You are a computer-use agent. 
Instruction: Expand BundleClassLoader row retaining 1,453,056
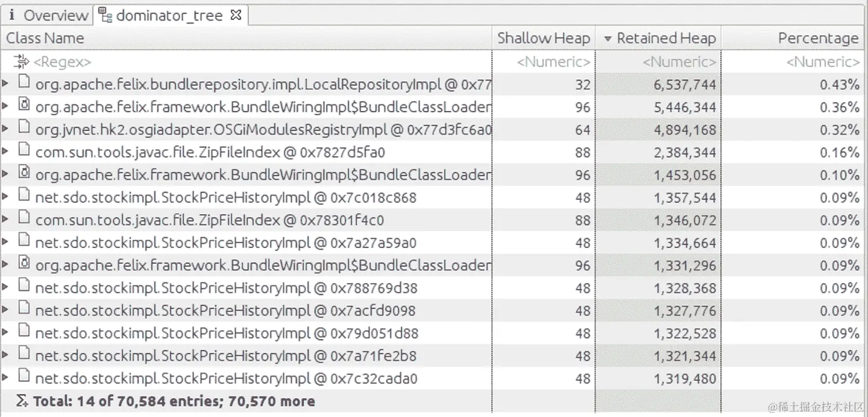[5, 174]
